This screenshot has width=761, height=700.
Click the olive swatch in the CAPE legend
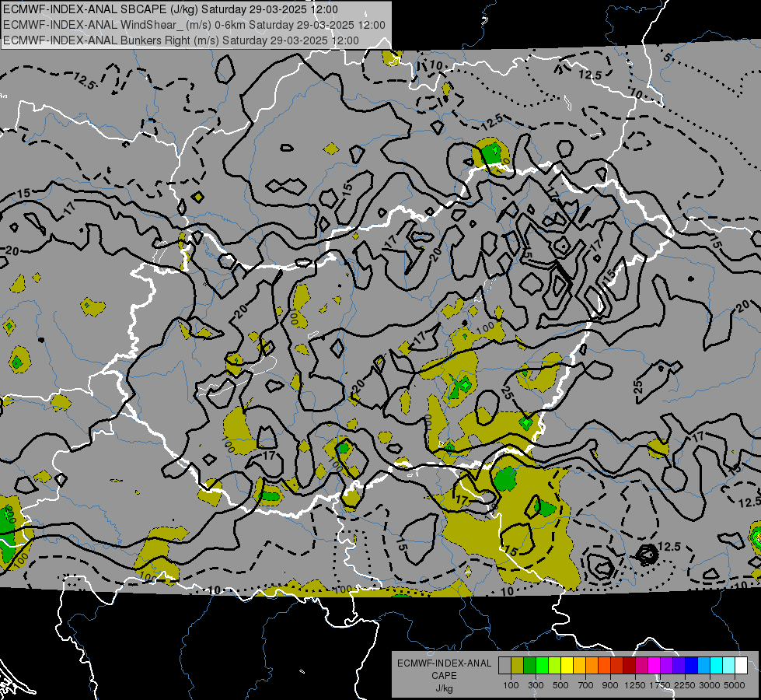[x=518, y=666]
